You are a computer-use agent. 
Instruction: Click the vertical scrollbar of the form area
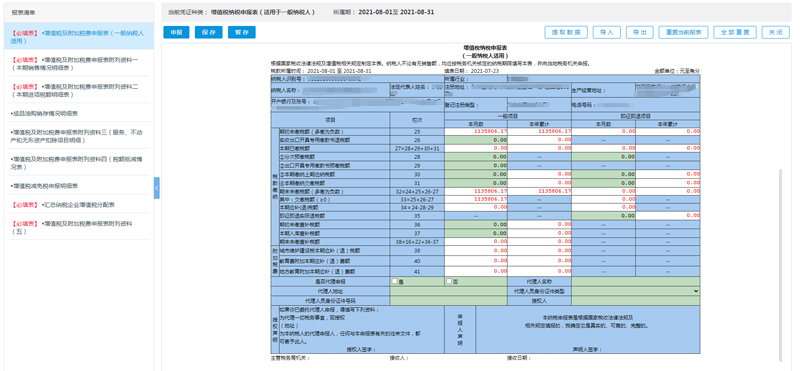coord(780,265)
